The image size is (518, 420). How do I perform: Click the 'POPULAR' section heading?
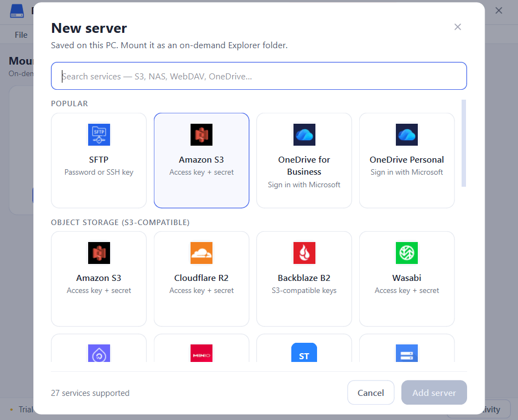70,103
